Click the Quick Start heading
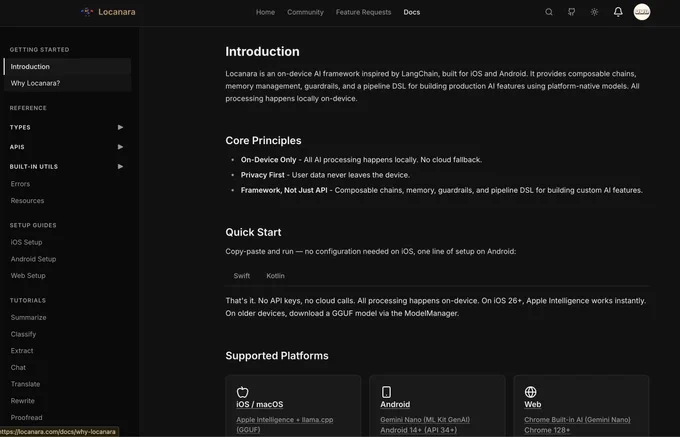The height and width of the screenshot is (437, 680). point(253,232)
